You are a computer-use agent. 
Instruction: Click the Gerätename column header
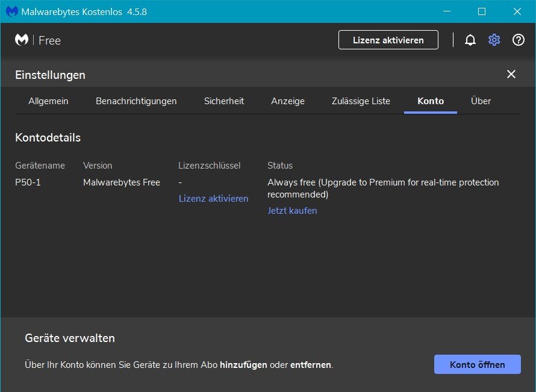pyautogui.click(x=40, y=166)
